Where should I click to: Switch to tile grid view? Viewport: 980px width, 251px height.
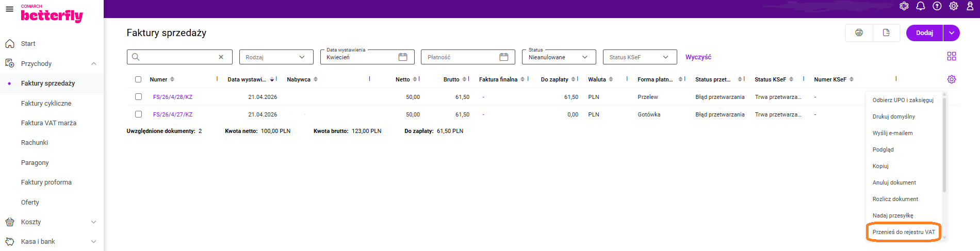952,56
